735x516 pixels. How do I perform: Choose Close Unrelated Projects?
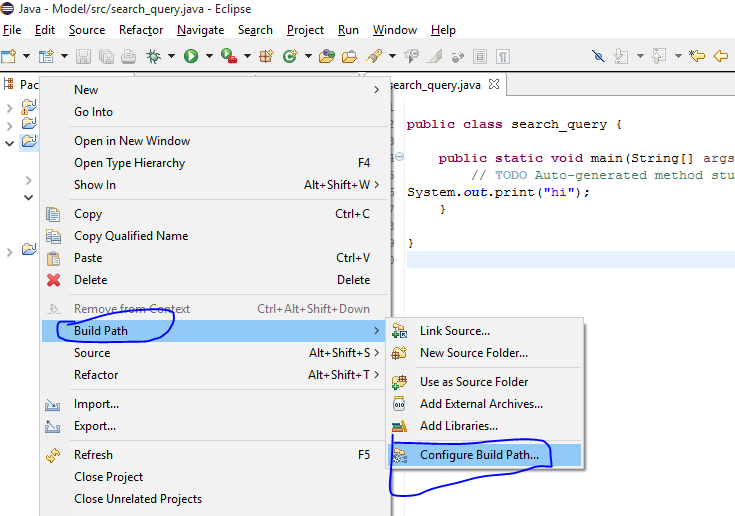click(216, 499)
